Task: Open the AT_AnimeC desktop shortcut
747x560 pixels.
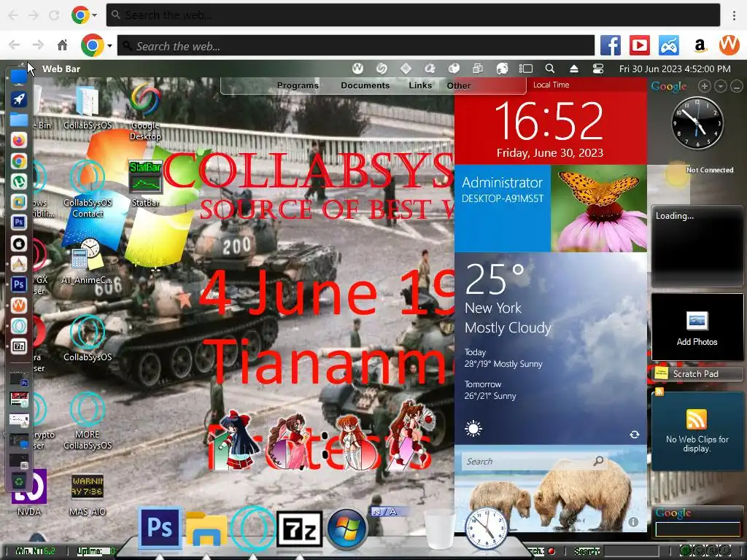Action: (88, 260)
